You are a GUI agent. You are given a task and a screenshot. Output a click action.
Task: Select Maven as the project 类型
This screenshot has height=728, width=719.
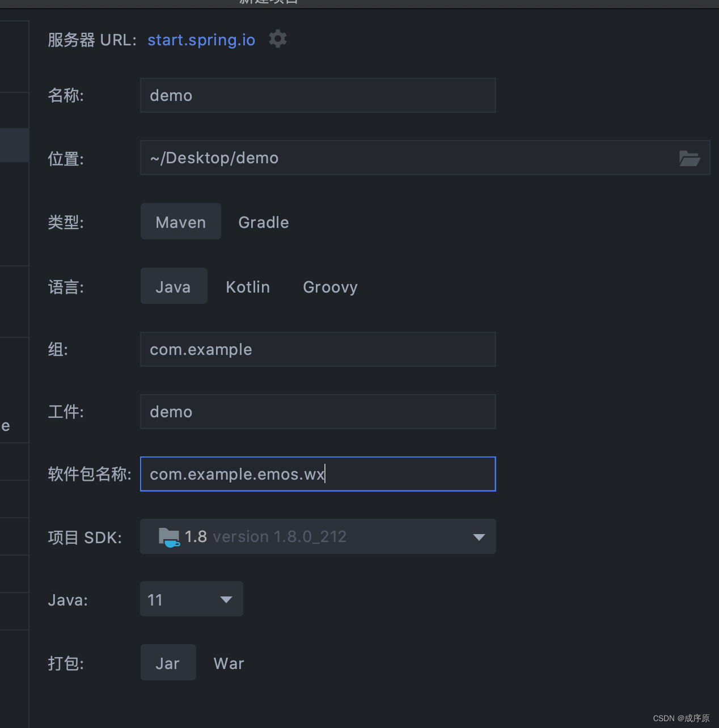click(180, 222)
